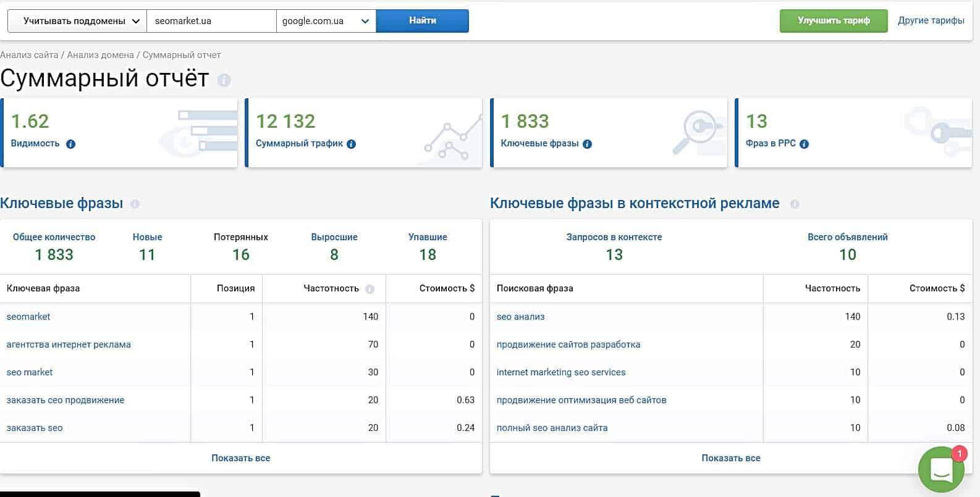This screenshot has height=497, width=980.
Task: Click the info icon beside Суммарный трафик
Action: pos(351,144)
